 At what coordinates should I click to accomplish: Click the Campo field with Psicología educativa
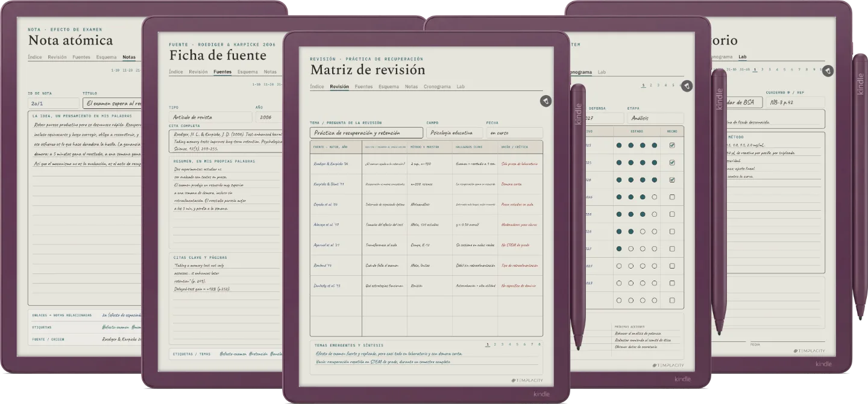454,132
